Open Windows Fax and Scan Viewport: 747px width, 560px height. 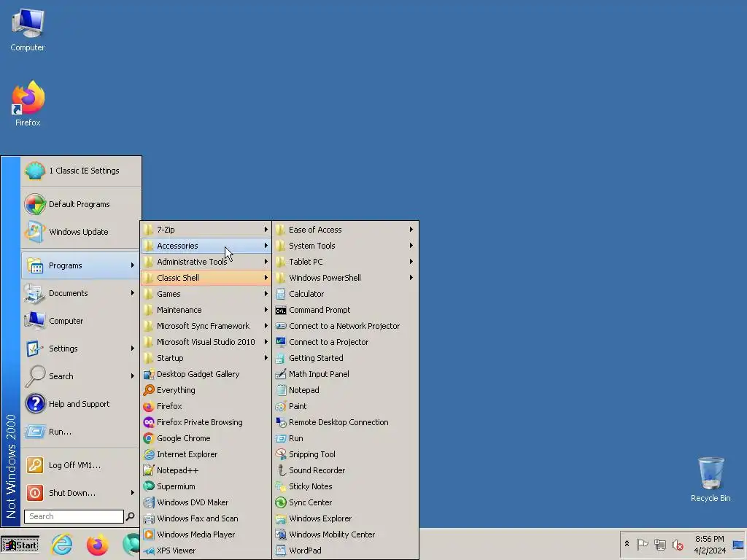(206, 518)
